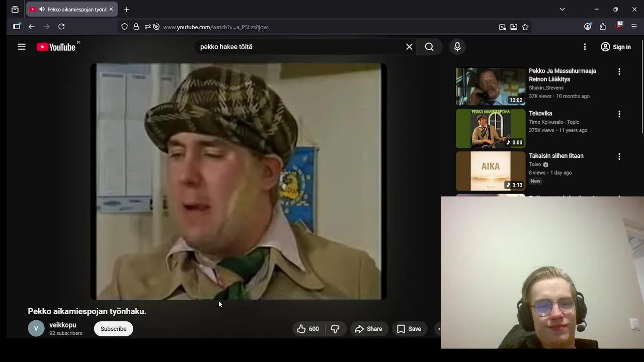Open options for Takaisin siihen iltaan video
Viewport: 644px width, 362px height.
click(x=619, y=156)
